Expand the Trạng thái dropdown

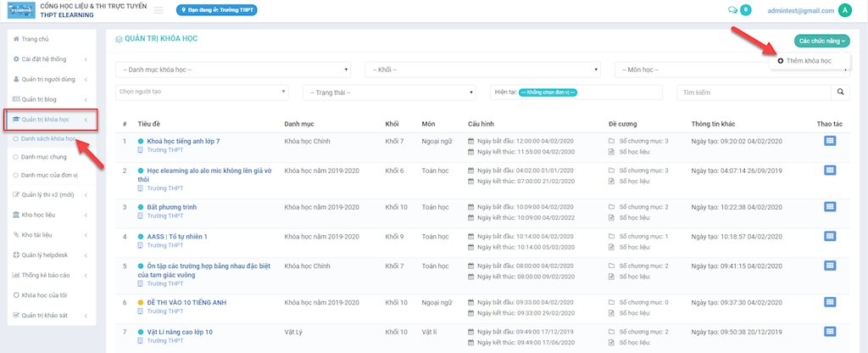[x=389, y=92]
